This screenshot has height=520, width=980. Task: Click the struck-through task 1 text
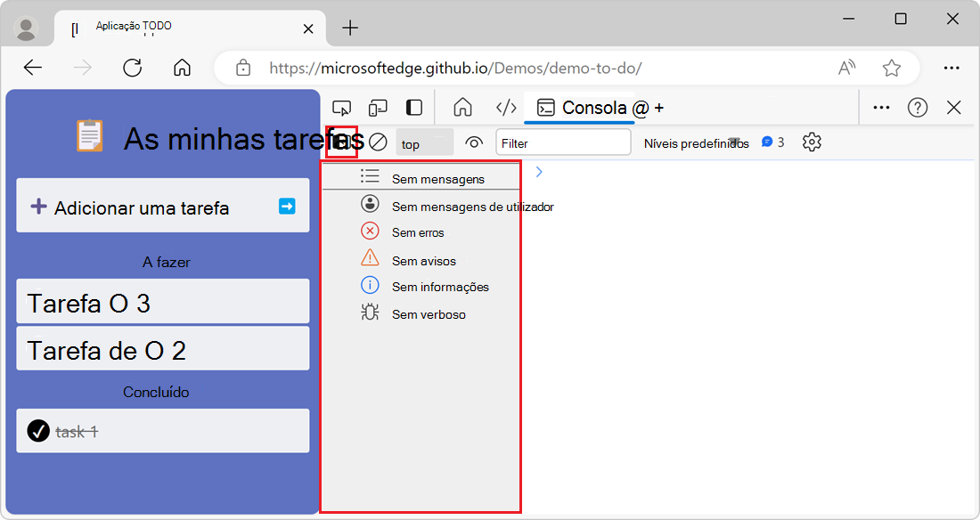coord(77,431)
